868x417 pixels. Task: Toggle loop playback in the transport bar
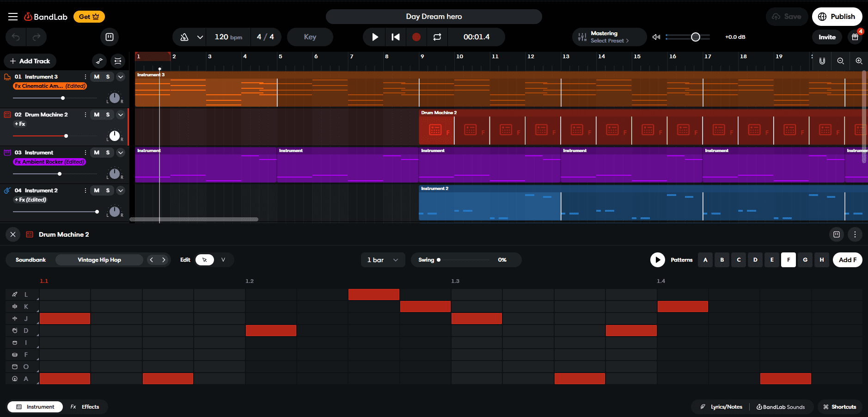(x=437, y=37)
